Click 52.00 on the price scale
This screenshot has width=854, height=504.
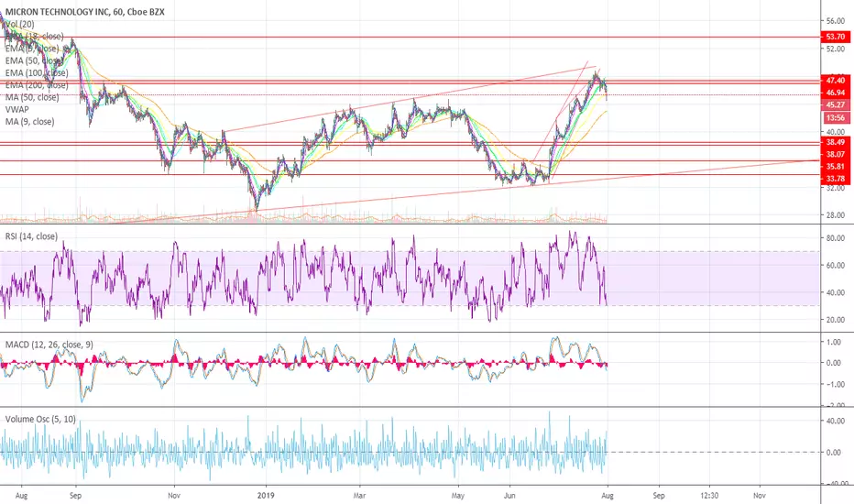(836, 49)
